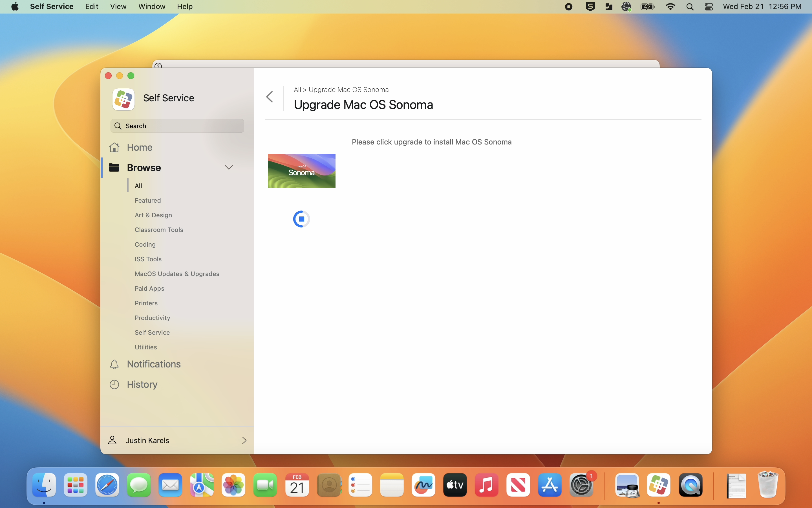The width and height of the screenshot is (812, 508).
Task: Open Safari from the Dock
Action: [107, 485]
